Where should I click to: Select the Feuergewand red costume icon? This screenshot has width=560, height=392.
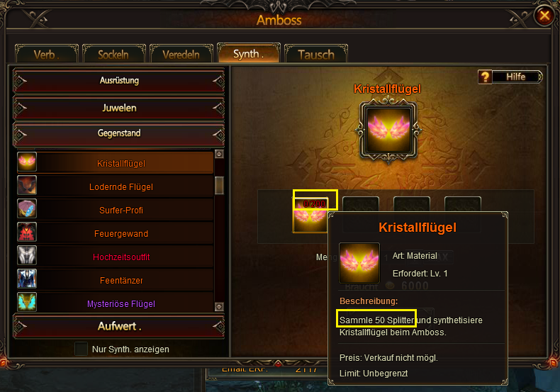click(x=27, y=232)
